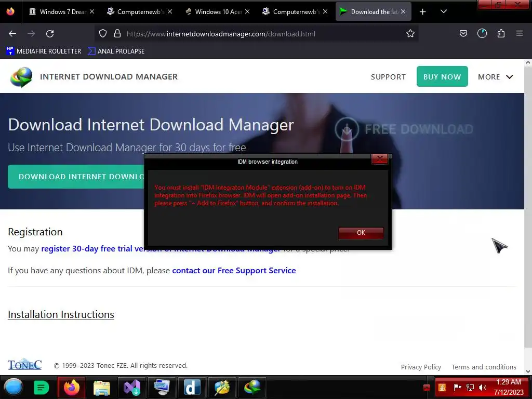The height and width of the screenshot is (399, 532).
Task: Close the IDM browser integration dialog
Action: point(380,158)
